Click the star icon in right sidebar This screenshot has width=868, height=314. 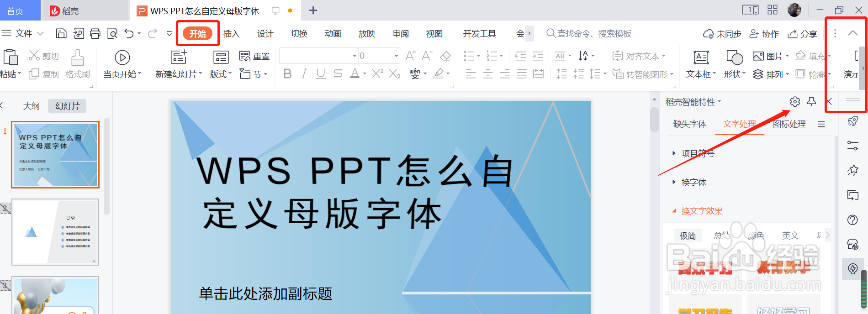point(852,170)
